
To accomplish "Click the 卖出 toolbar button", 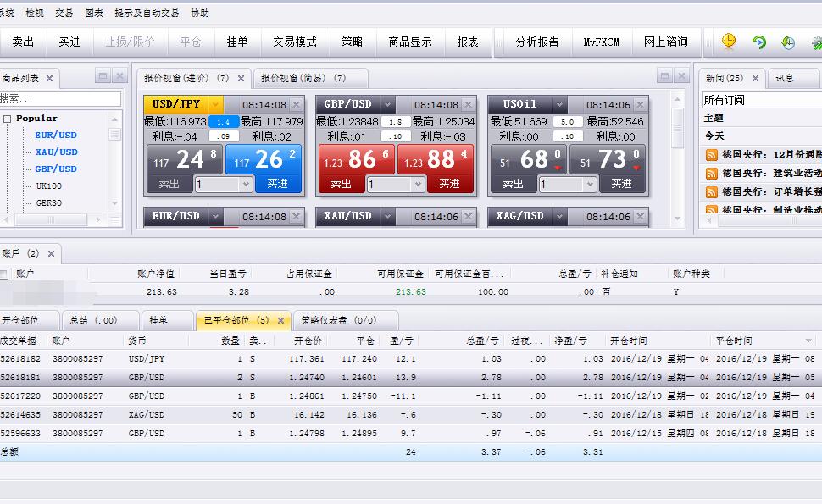I will click(23, 42).
